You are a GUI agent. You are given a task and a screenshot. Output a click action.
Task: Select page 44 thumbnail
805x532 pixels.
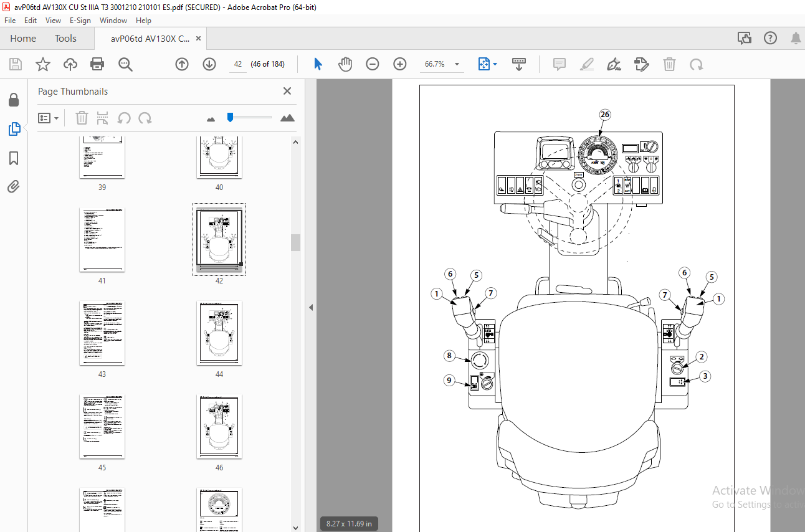coord(219,333)
